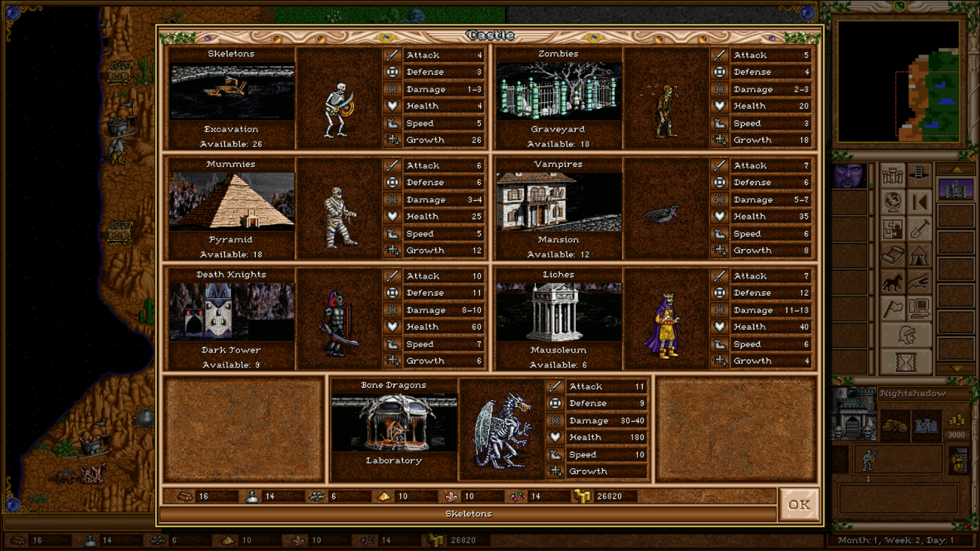980x551 pixels.
Task: Click the minimap in top right corner
Action: pos(898,81)
